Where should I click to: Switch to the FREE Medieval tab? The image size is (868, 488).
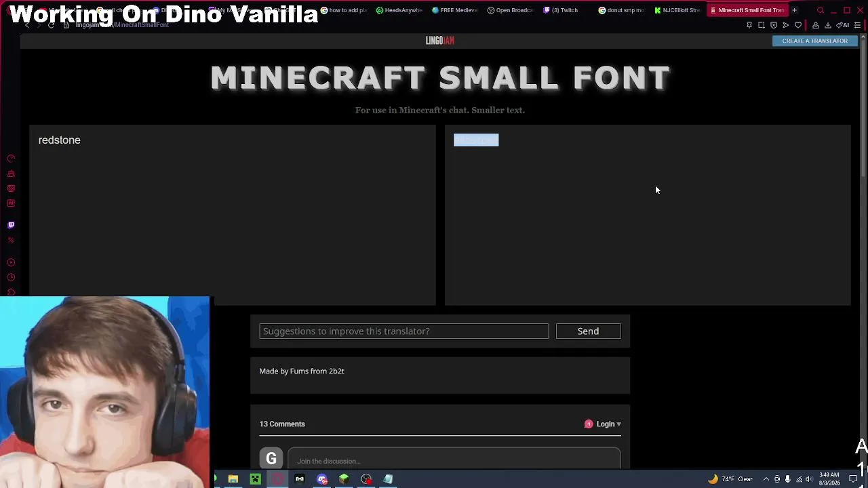(x=454, y=10)
